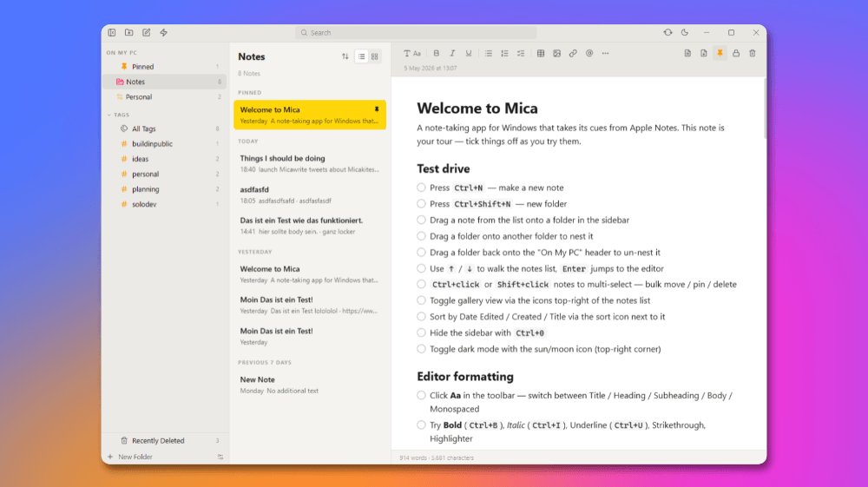This screenshot has width=868, height=487.
Task: Toggle the sidebar panel icon
Action: pyautogui.click(x=112, y=33)
